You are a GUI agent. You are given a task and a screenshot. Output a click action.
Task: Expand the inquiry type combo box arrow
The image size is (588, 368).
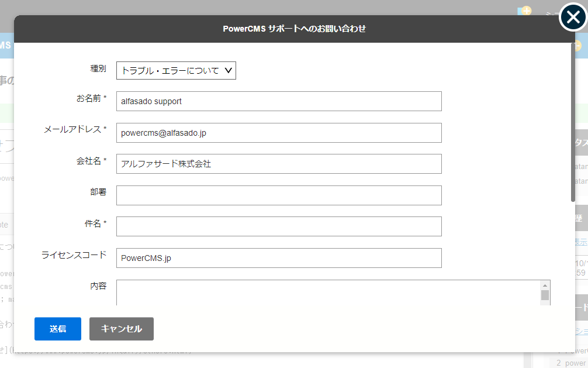(229, 70)
